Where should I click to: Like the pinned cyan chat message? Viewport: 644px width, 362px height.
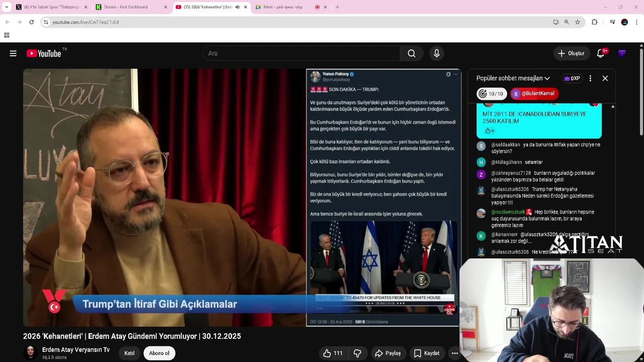coord(488,131)
